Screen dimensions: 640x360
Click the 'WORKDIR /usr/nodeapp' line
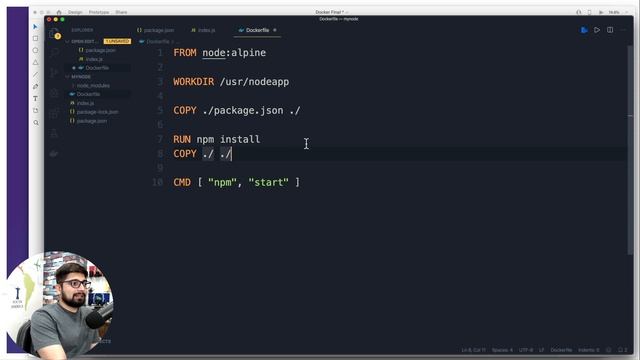click(x=231, y=82)
